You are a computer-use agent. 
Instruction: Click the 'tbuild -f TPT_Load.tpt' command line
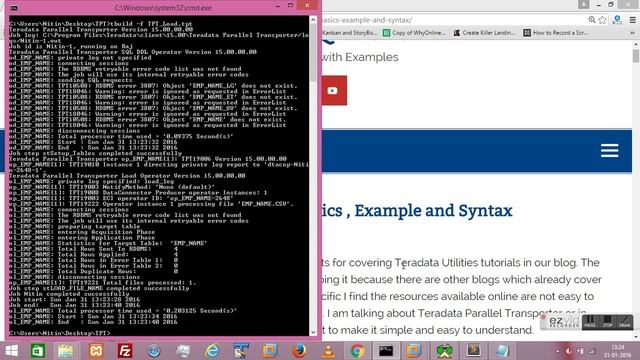coord(151,24)
